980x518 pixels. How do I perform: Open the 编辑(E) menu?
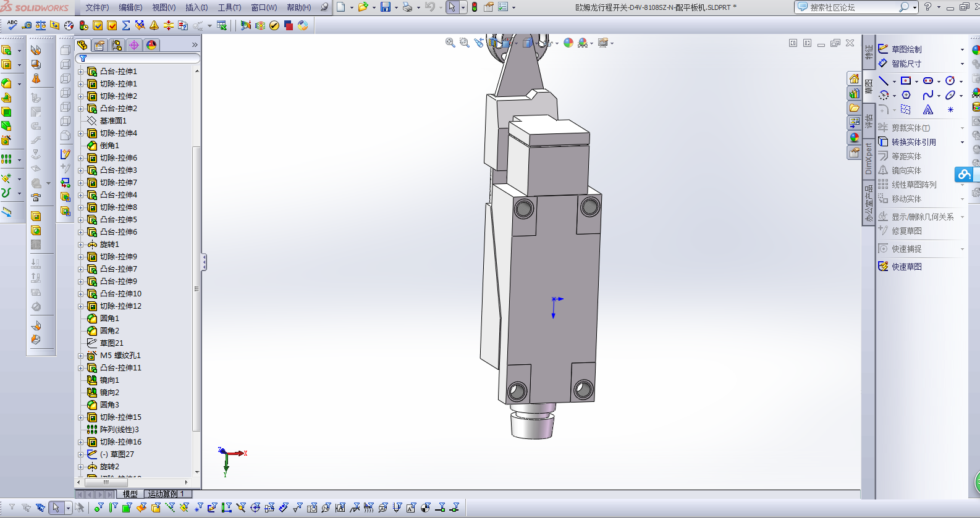point(130,7)
